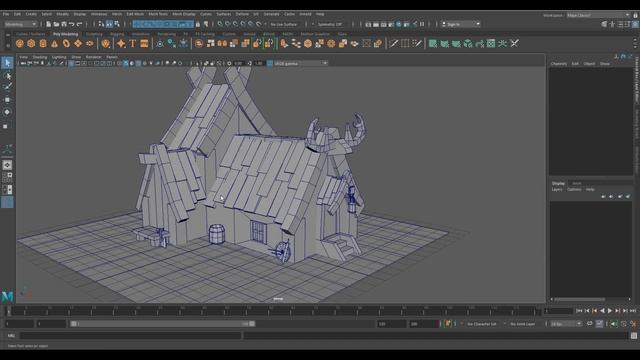Create a polygon plane from the shelf

(78, 44)
